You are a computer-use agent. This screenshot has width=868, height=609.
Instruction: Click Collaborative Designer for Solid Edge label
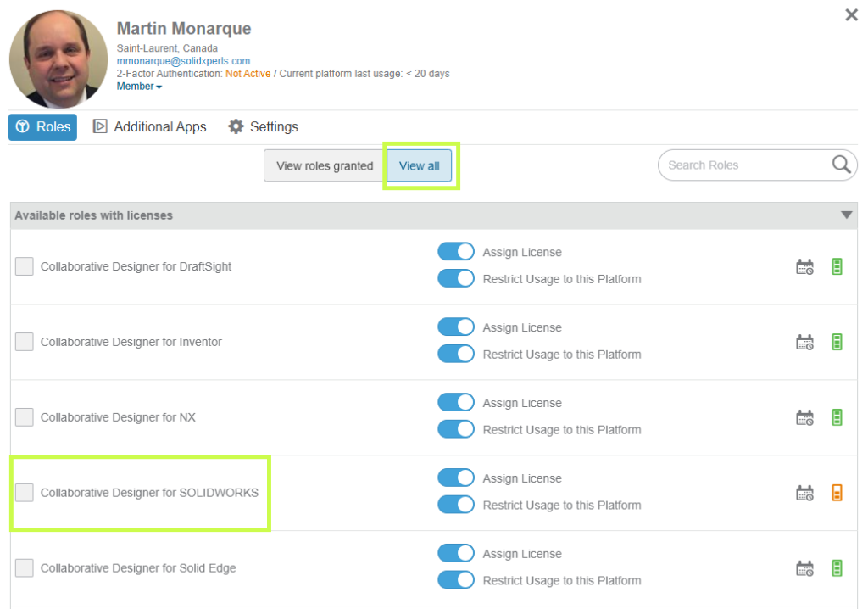point(138,568)
